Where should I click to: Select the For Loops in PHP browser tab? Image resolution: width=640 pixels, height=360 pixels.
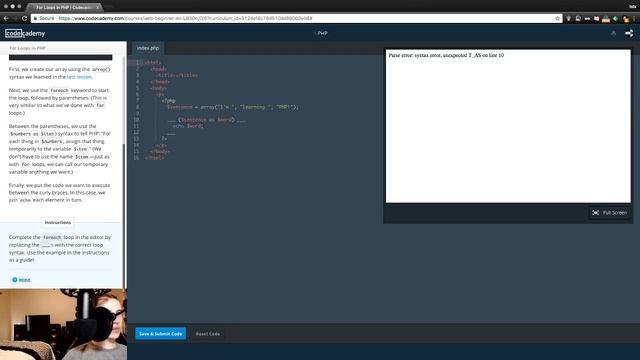click(x=63, y=7)
